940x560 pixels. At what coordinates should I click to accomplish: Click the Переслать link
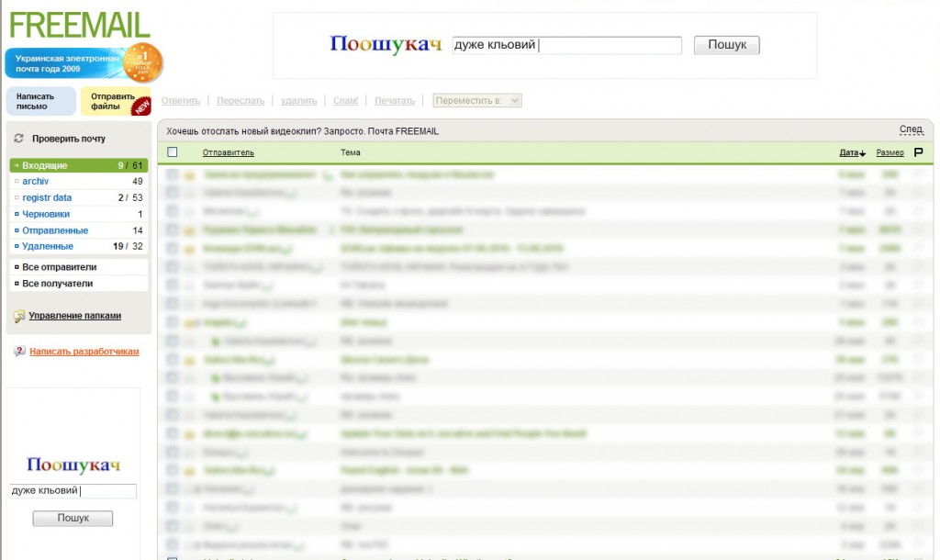point(241,101)
